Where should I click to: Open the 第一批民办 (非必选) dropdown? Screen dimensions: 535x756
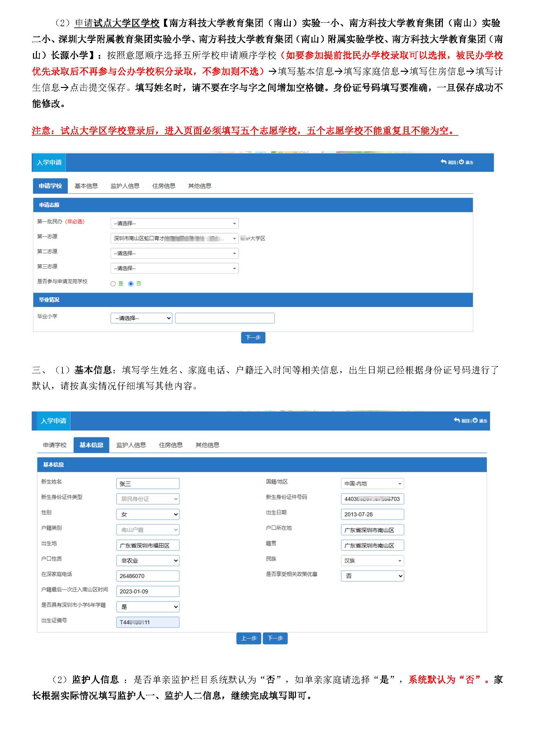(x=175, y=224)
